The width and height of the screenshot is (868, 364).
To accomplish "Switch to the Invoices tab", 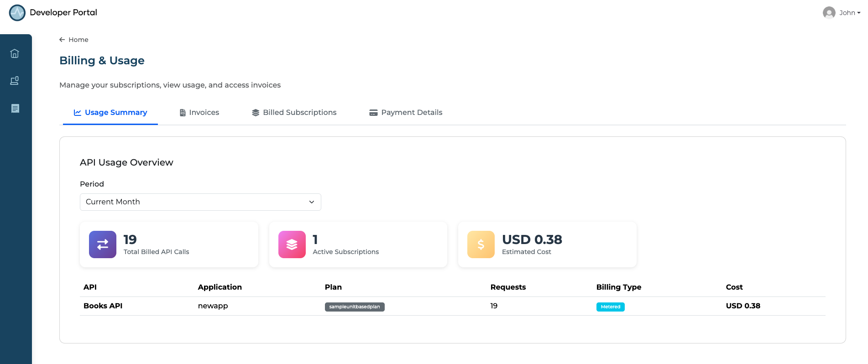I will [x=199, y=113].
